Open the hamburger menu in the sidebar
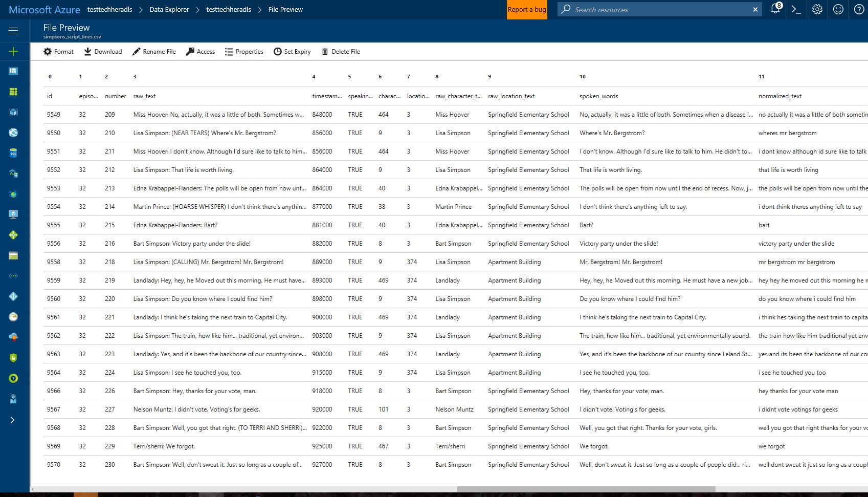Screen dimensions: 868x497 tap(13, 30)
